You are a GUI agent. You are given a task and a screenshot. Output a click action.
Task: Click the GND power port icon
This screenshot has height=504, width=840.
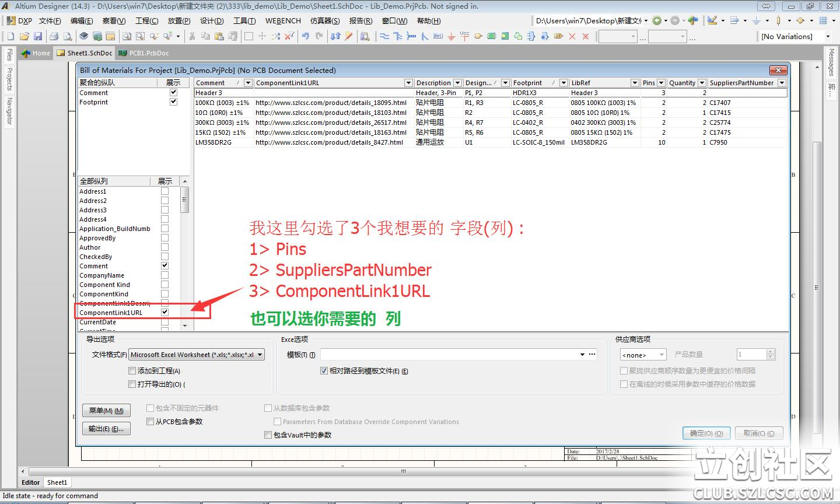[452, 36]
